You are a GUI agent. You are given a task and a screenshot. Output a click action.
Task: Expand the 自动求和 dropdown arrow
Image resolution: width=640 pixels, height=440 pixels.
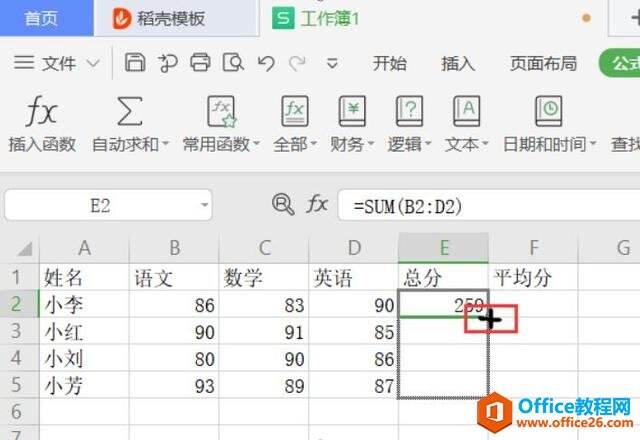[165, 144]
